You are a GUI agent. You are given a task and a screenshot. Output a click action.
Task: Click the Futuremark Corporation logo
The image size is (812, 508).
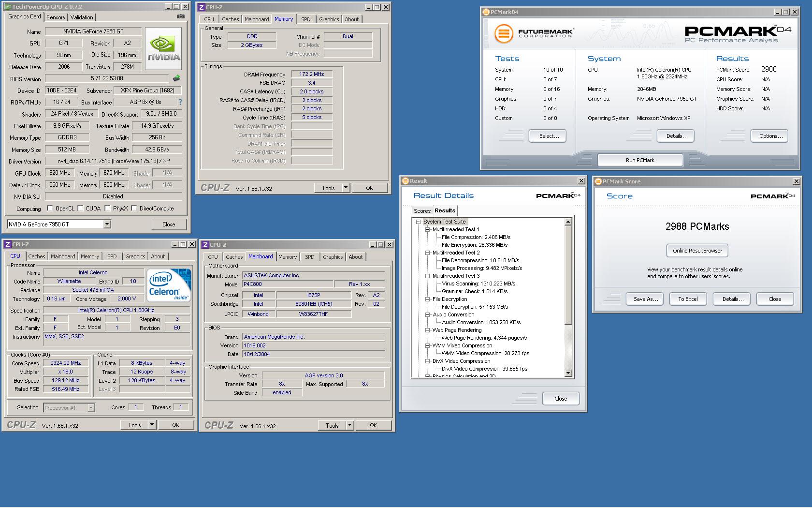[533, 34]
